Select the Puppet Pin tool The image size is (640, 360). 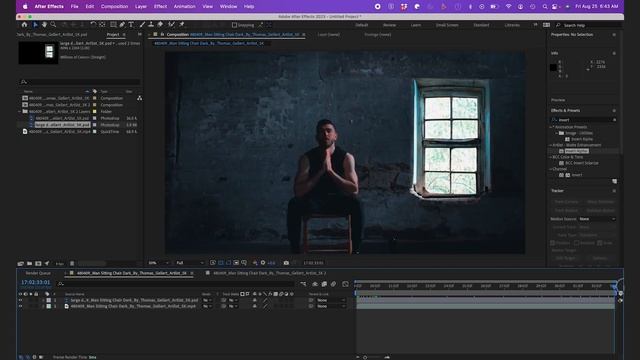[182, 25]
